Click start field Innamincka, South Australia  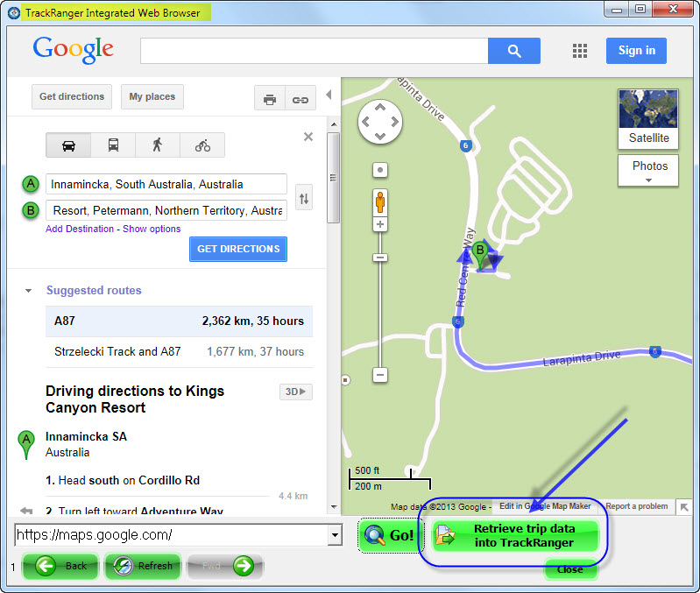coord(166,184)
